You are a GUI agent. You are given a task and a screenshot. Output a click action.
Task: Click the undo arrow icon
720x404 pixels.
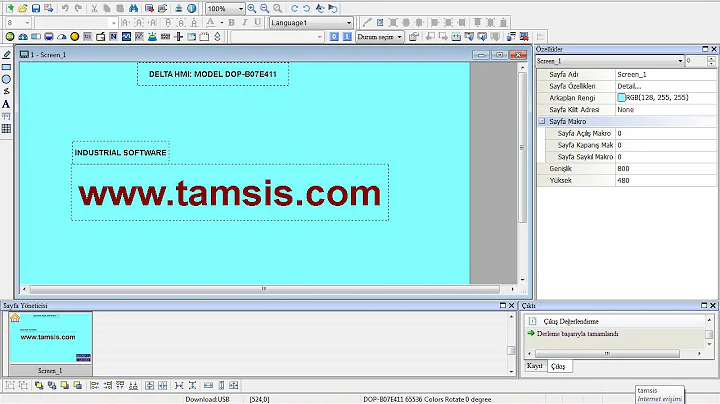65,8
